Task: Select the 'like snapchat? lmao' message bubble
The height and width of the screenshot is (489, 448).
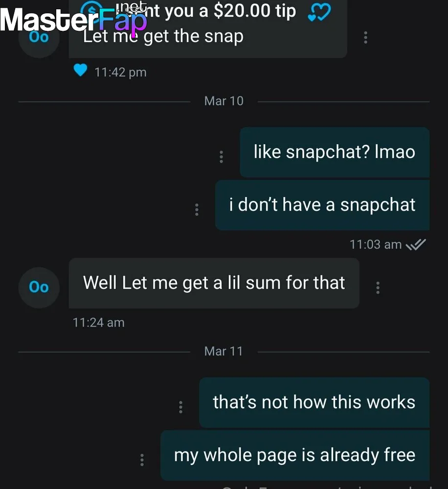Action: coord(335,152)
